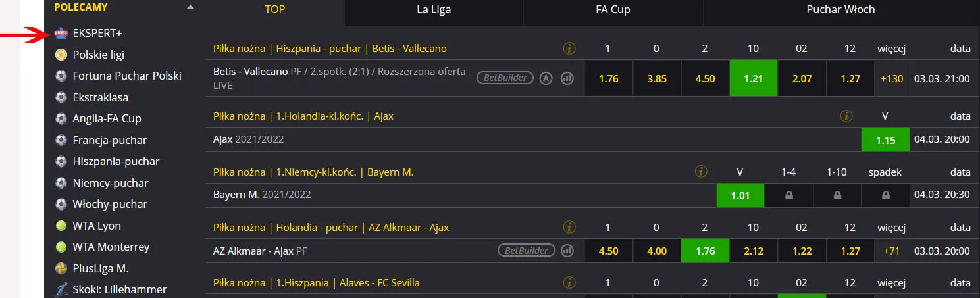Expand +71 more bets for AZ Alkmaar
The height and width of the screenshot is (298, 980).
click(x=892, y=251)
